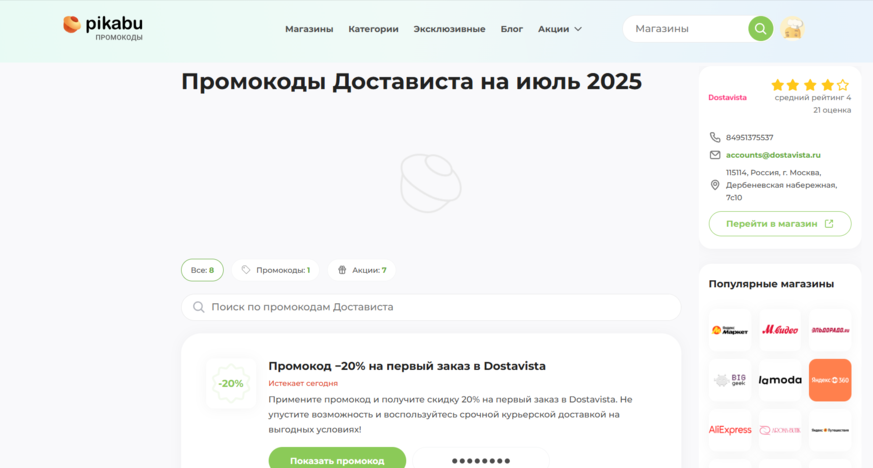Focus the Поиск по промокодам Достависта field
This screenshot has width=873, height=468.
point(431,307)
